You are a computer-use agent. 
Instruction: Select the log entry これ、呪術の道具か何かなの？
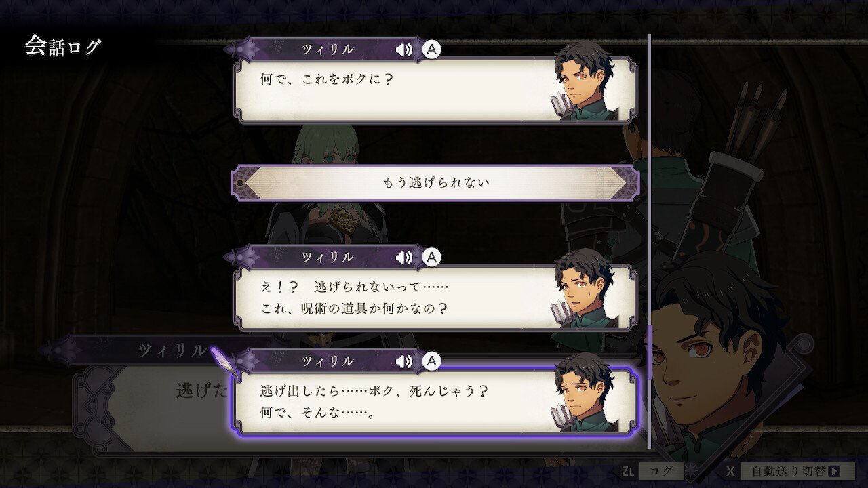435,298
